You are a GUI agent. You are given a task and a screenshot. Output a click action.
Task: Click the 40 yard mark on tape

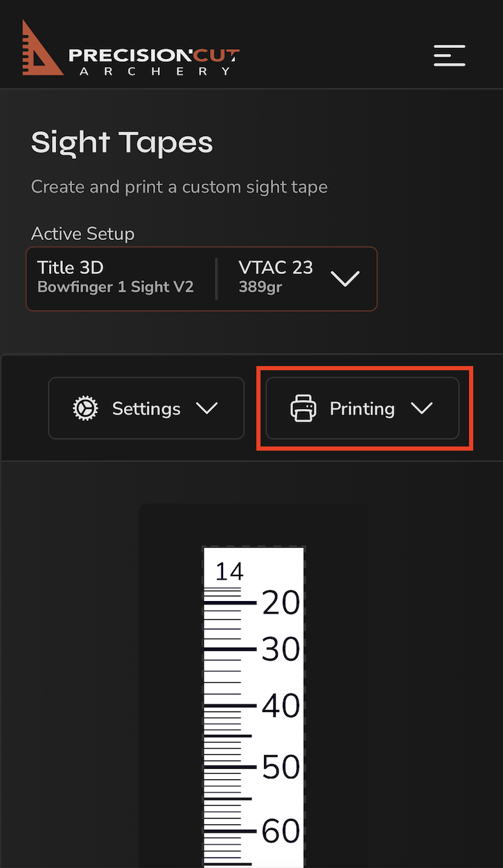point(281,706)
